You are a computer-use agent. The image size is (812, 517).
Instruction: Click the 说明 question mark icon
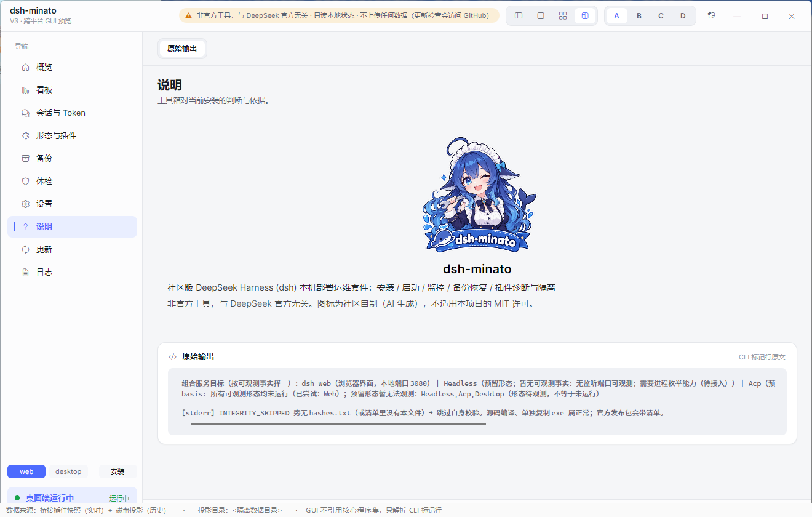25,226
